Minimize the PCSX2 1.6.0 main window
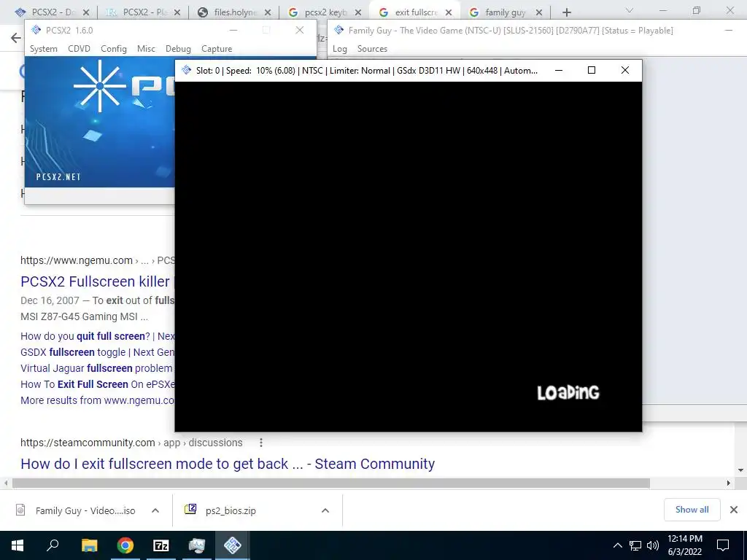This screenshot has width=747, height=560. pyautogui.click(x=233, y=31)
